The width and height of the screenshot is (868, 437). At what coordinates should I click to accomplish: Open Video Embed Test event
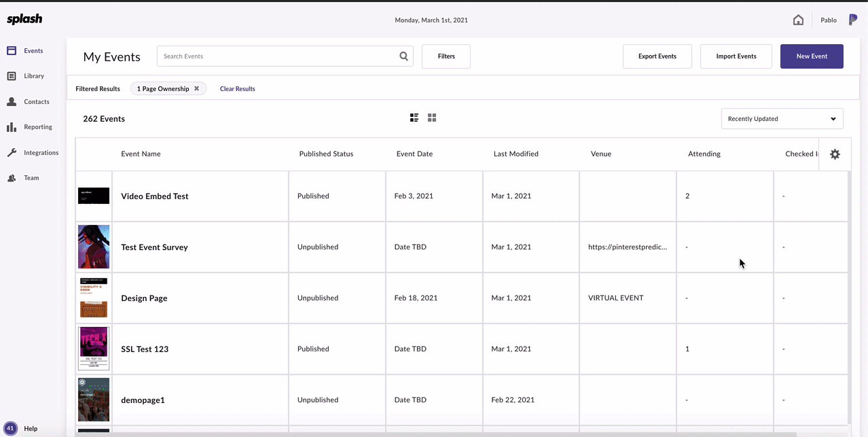tap(155, 196)
